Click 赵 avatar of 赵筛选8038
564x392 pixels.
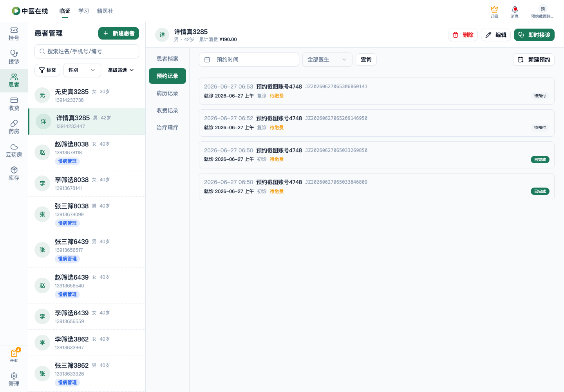click(42, 152)
